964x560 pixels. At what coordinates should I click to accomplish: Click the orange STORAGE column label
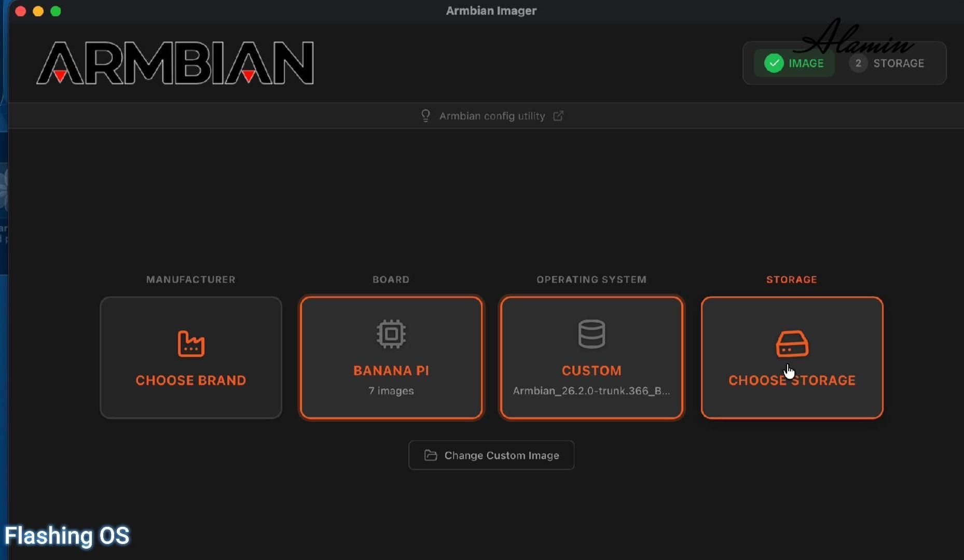[x=792, y=279]
